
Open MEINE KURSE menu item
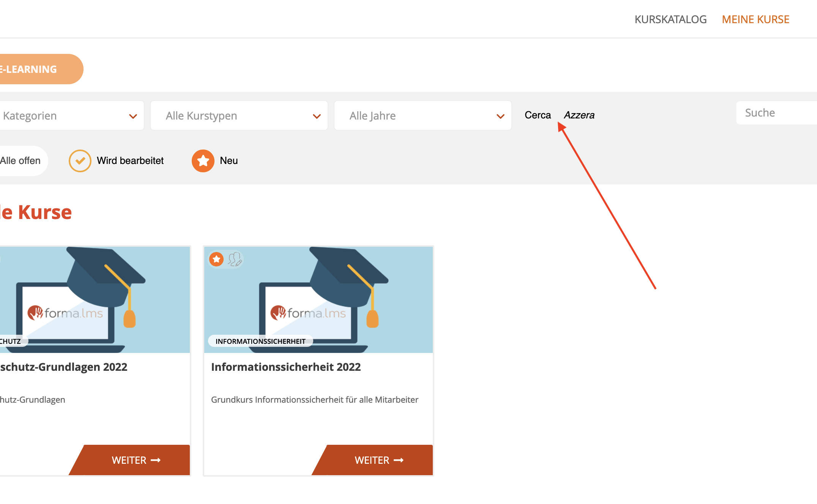click(x=755, y=19)
